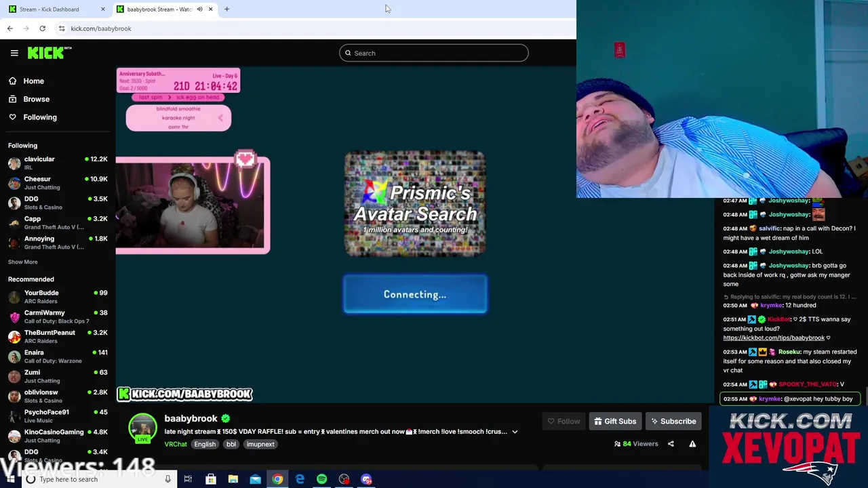Click the Gift Subs button
The image size is (868, 488).
(615, 422)
